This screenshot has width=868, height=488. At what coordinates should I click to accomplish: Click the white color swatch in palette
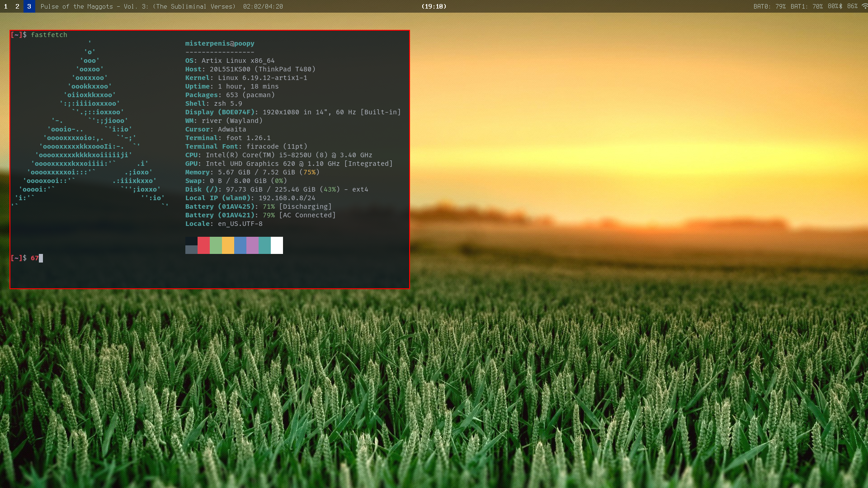pos(277,245)
